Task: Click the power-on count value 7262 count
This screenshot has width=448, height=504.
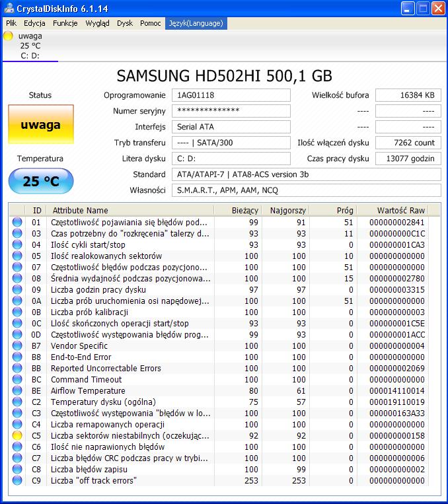Action: [x=408, y=143]
